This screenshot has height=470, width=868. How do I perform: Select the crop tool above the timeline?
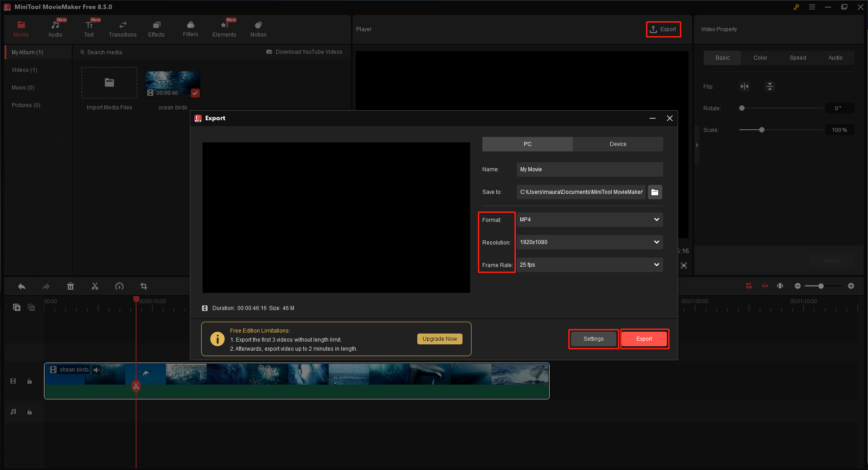tap(143, 286)
